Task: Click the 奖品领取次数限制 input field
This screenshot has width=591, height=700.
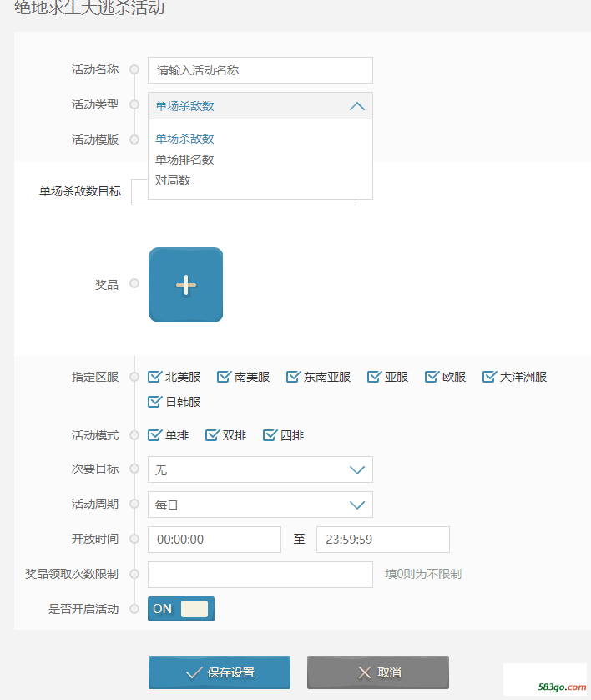Action: (260, 575)
